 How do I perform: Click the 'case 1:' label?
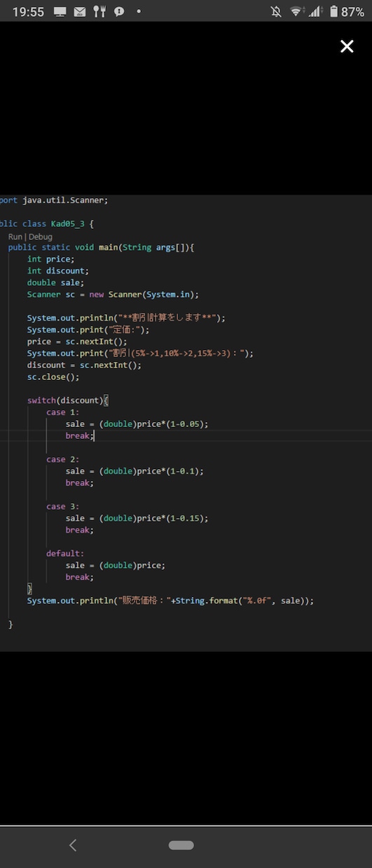[63, 412]
